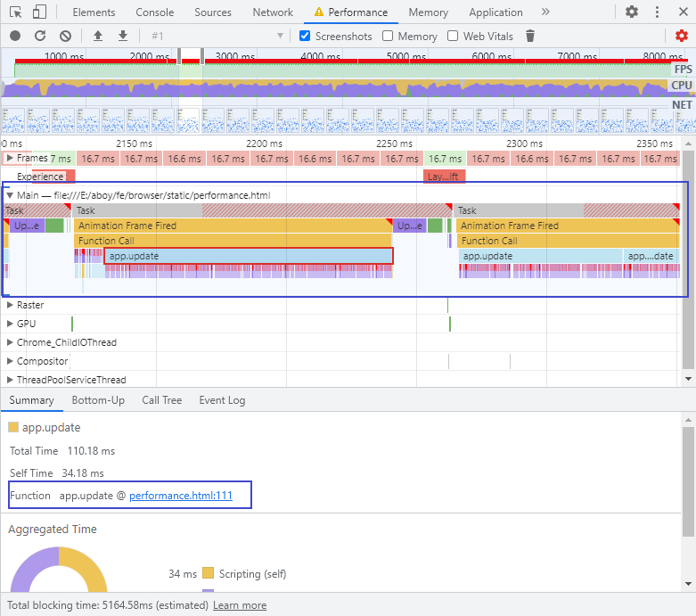Open the red capture settings gear

[682, 36]
